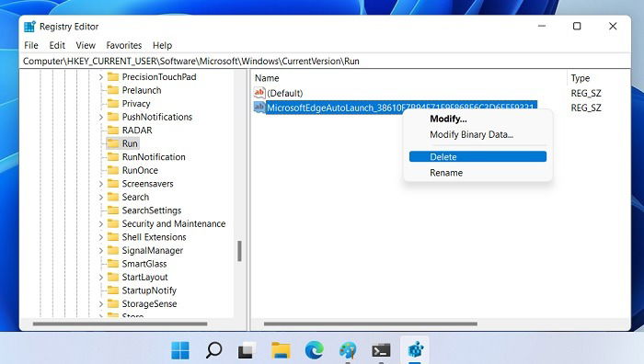The width and height of the screenshot is (644, 364).
Task: Open the taskbar Search magnifier icon
Action: click(x=213, y=350)
